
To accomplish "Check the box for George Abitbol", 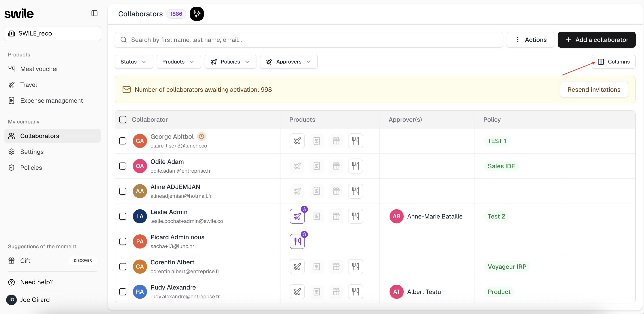I will coord(122,141).
